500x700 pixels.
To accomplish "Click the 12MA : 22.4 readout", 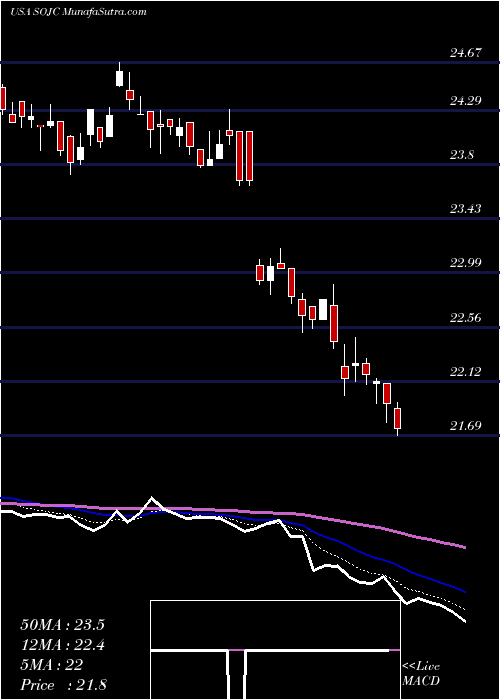I will [x=62, y=645].
